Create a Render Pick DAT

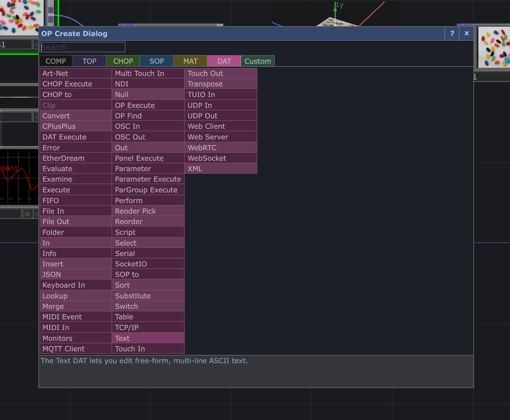click(148, 211)
